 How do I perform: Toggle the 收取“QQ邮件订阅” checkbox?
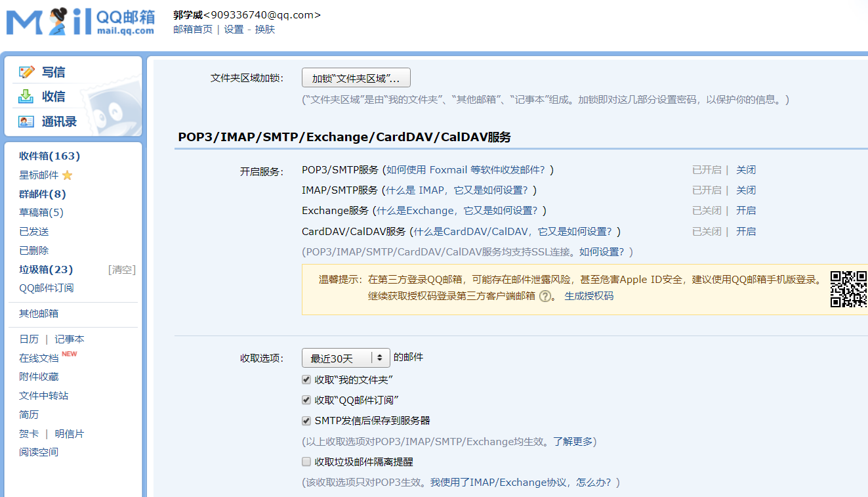pos(306,400)
